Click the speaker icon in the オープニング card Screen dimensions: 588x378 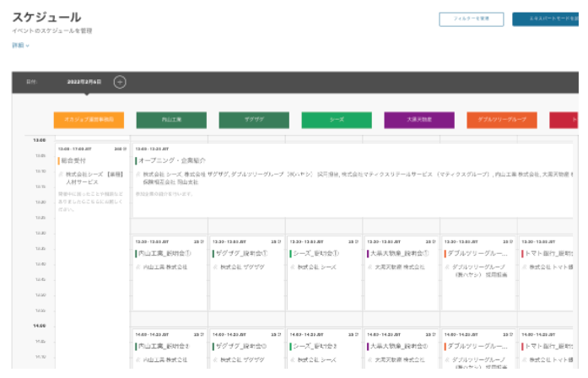click(x=138, y=175)
